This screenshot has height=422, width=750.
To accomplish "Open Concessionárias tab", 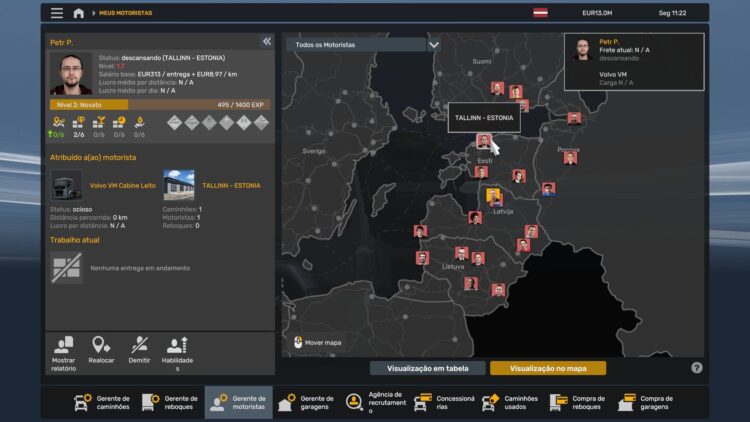I will (443, 402).
